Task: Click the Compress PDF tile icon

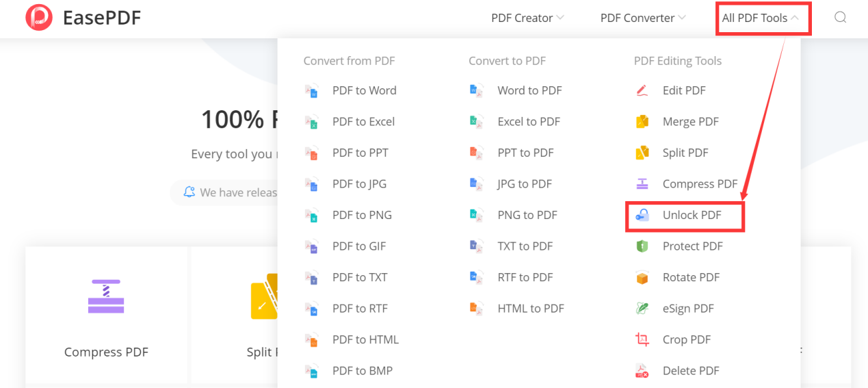Action: (x=106, y=296)
